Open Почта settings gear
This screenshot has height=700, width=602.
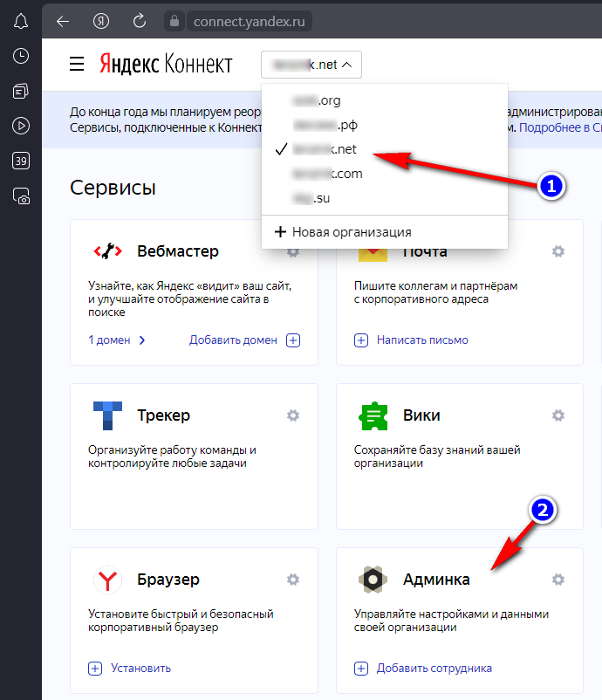[558, 251]
